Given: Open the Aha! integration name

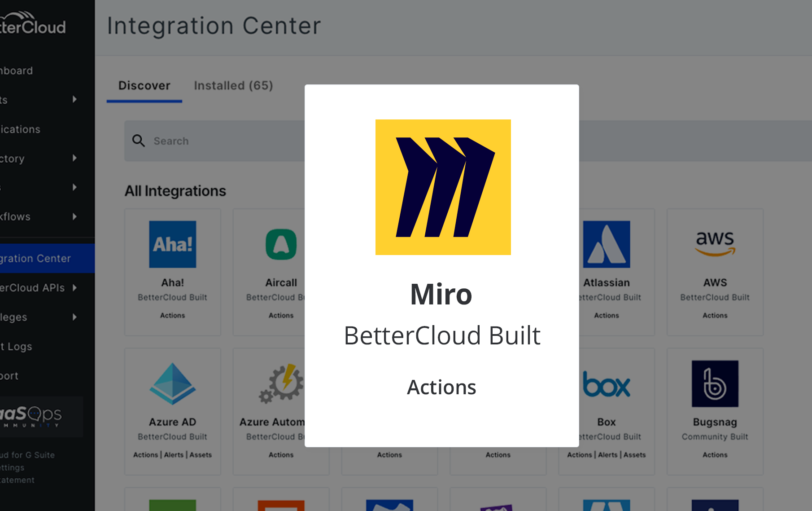Looking at the screenshot, I should (x=173, y=282).
